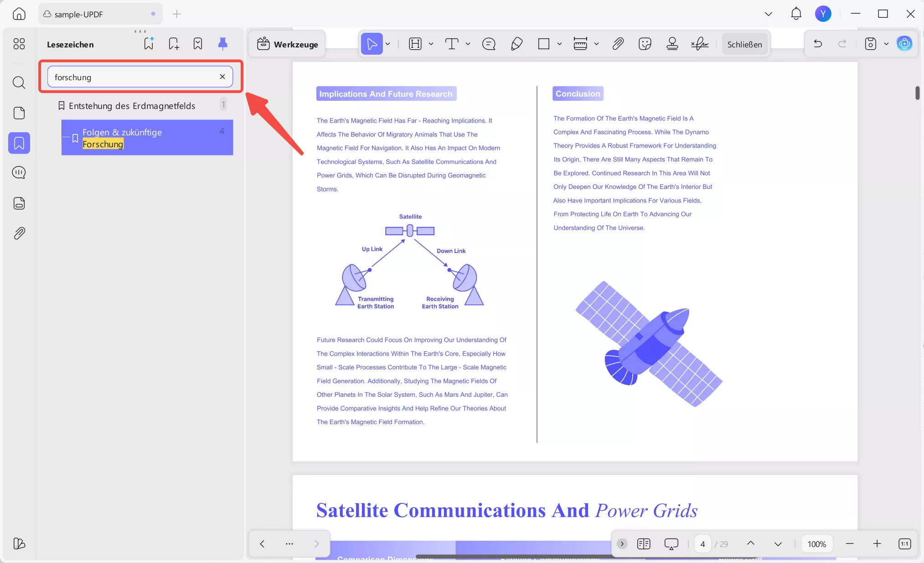This screenshot has height=563, width=924.
Task: Toggle the bookmarks sidebar panel
Action: 19,143
